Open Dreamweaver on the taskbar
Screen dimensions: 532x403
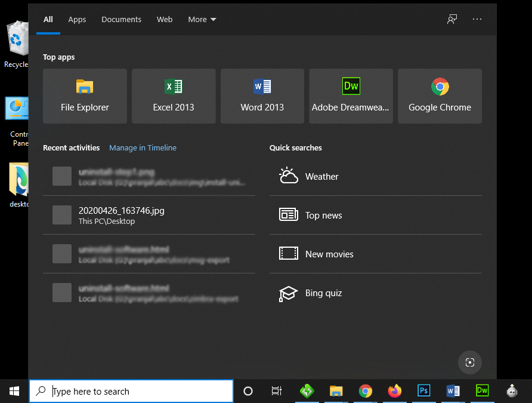[482, 391]
